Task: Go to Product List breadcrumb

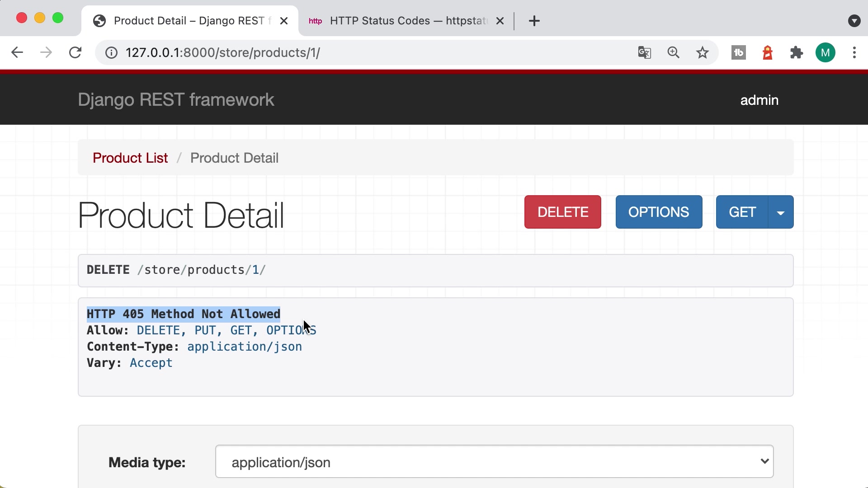Action: click(x=130, y=158)
